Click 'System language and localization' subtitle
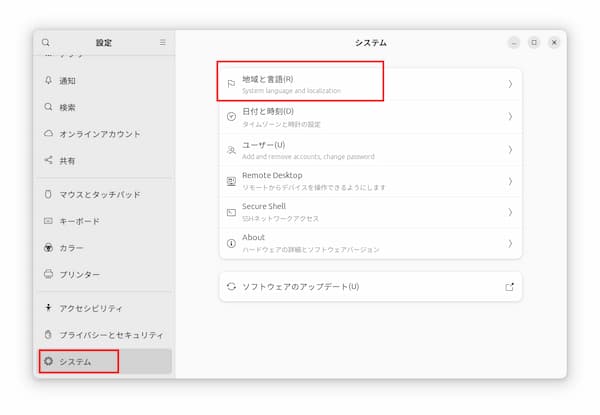 click(291, 91)
